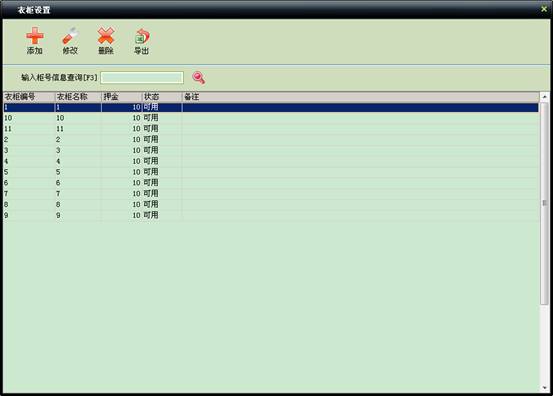553x396 pixels.
Task: Export the list with the 导出 icon
Action: (x=142, y=41)
